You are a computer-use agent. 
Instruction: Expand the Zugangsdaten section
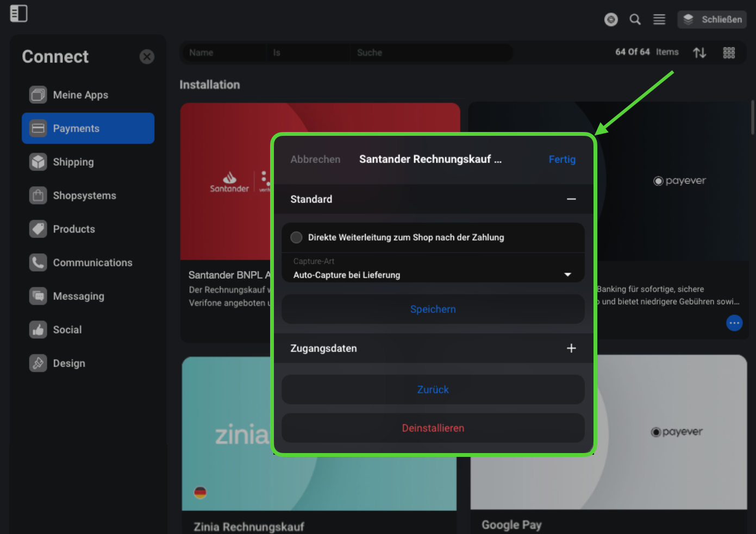pos(571,348)
